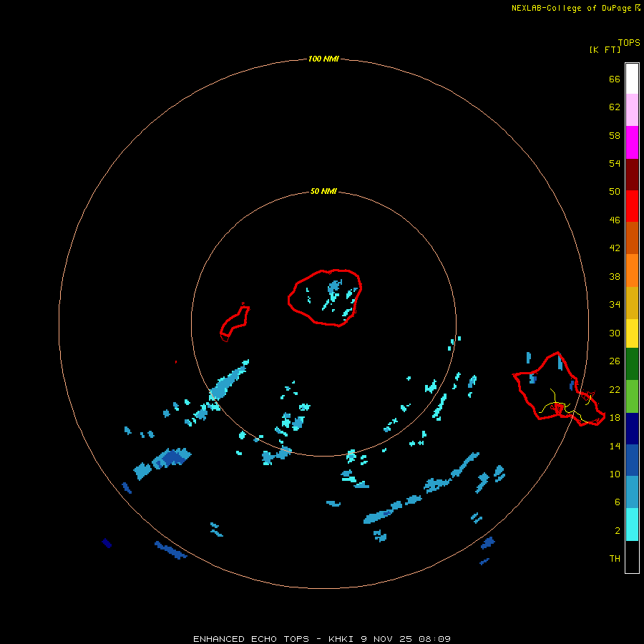
Task: Click the TH threshold label on the legend
Action: (x=615, y=559)
